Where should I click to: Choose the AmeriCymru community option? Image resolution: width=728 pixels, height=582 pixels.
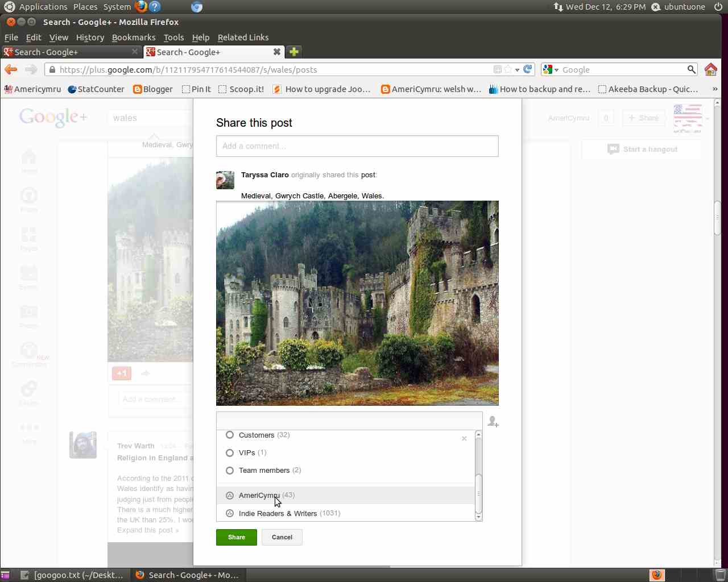[x=345, y=495]
